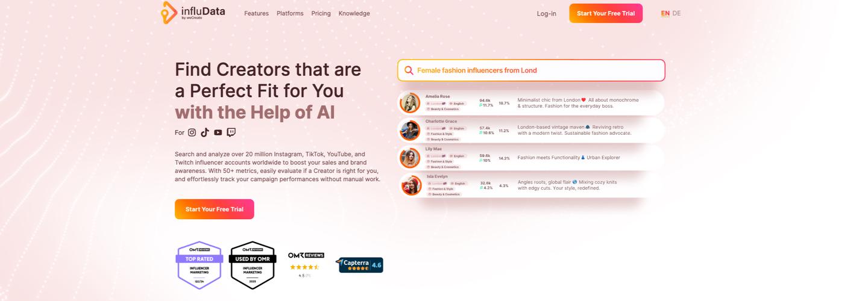This screenshot has width=868, height=301.
Task: Expand the Platforms menu
Action: pos(290,13)
